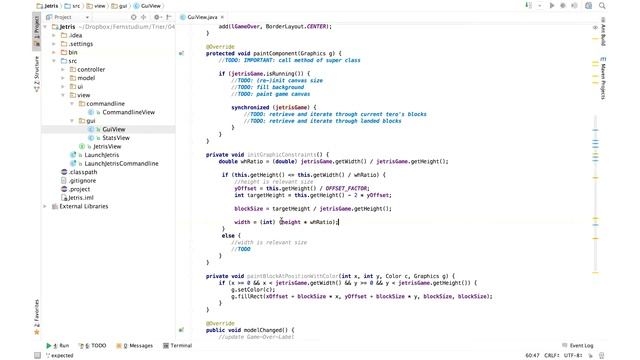Click the Jetris breadcrumb in navigation bar
The width and height of the screenshot is (640, 360).
pos(47,6)
